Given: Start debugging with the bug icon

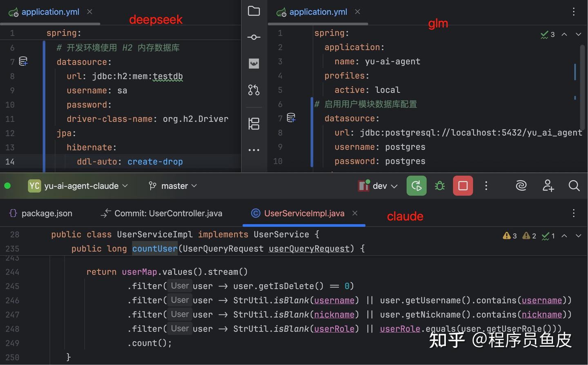Looking at the screenshot, I should tap(440, 186).
